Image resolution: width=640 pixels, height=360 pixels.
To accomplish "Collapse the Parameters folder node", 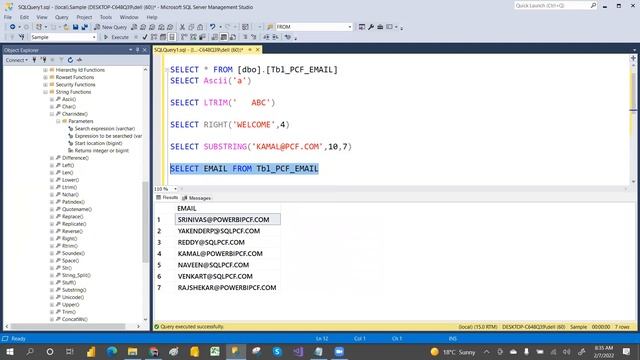I will pyautogui.click(x=58, y=122).
